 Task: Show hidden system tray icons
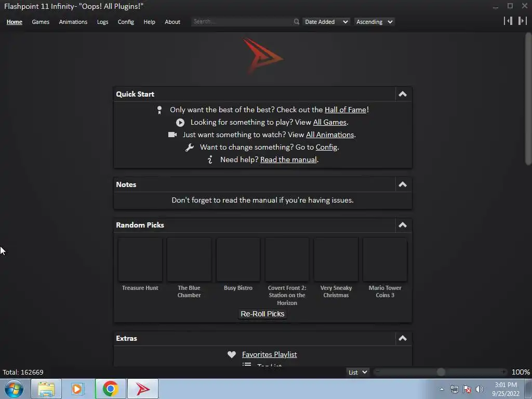point(442,389)
